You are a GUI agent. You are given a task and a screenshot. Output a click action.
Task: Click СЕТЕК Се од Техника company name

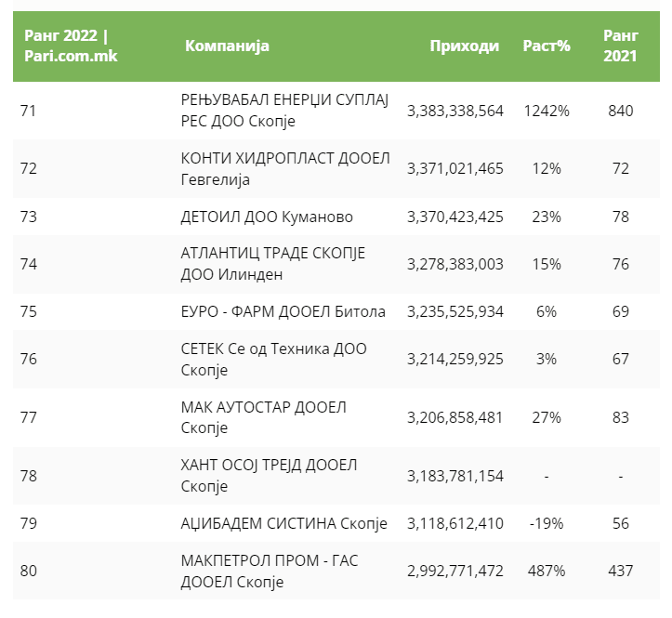tap(273, 359)
